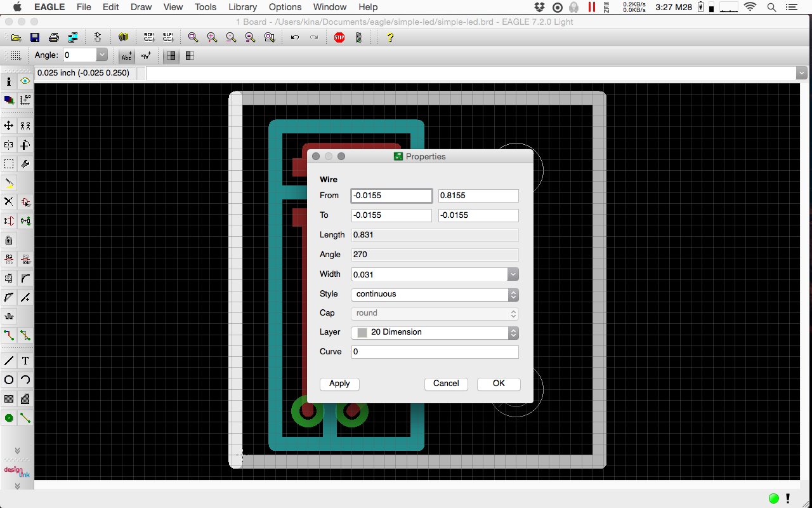
Task: Expand the Width dropdown in Properties
Action: pos(513,274)
